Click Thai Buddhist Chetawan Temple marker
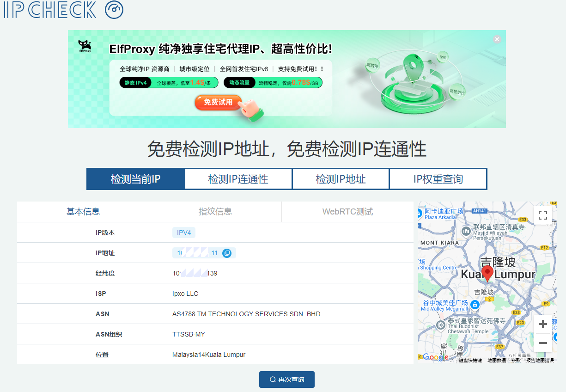This screenshot has width=566, height=392. (x=441, y=325)
